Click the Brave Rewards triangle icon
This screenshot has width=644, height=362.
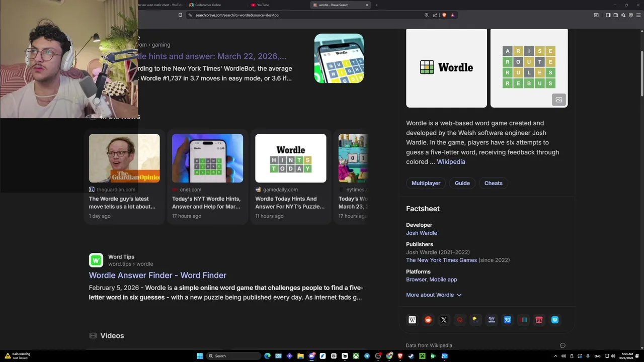point(452,15)
